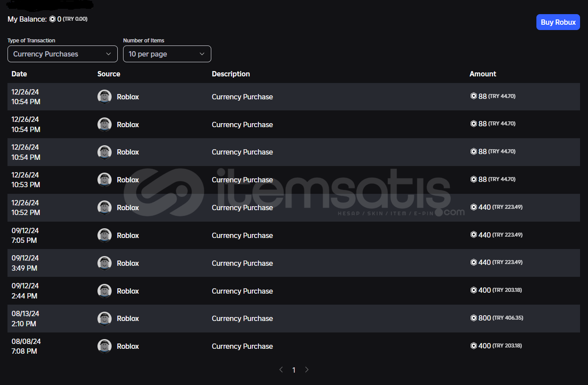This screenshot has height=385, width=588.
Task: Click the date 09/12/24 2:44 PM
Action: 25,291
